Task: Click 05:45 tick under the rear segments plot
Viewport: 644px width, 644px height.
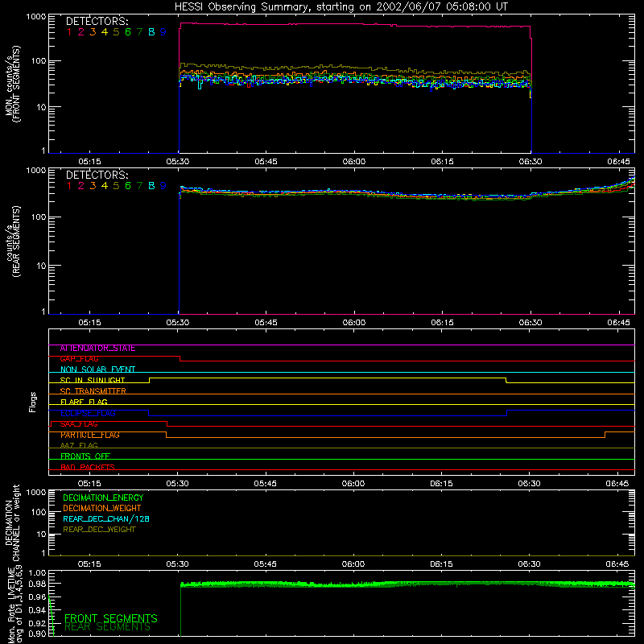Action: click(266, 323)
